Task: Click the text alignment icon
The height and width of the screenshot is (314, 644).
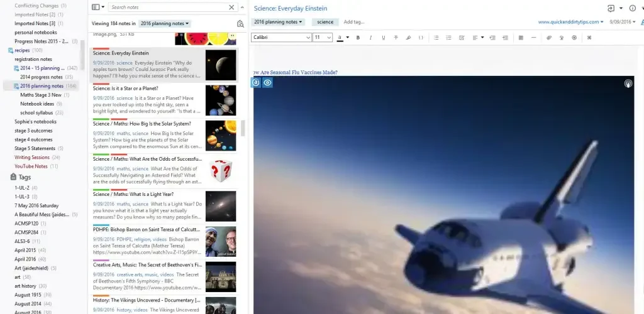Action: 475,38
